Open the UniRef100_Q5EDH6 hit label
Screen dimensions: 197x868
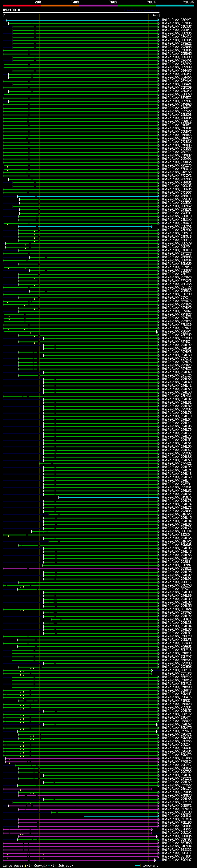click(177, 50)
